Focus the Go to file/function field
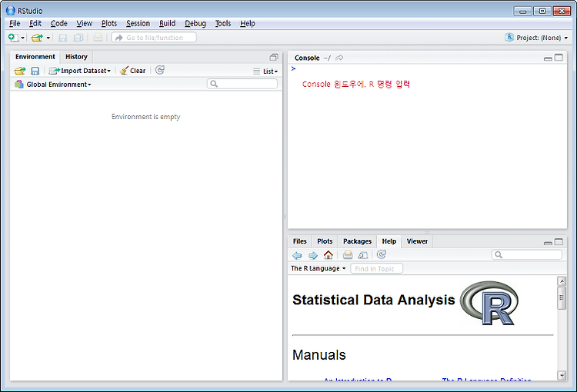 pos(154,38)
